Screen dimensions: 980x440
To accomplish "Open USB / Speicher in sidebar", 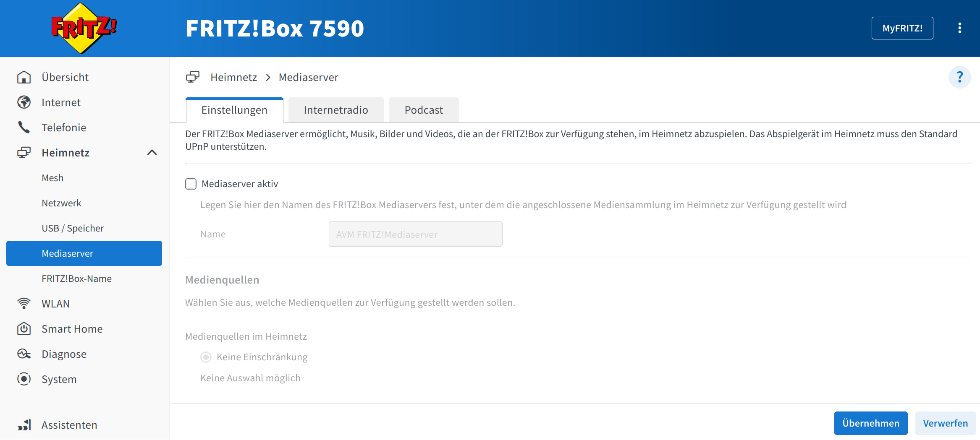I will 73,228.
